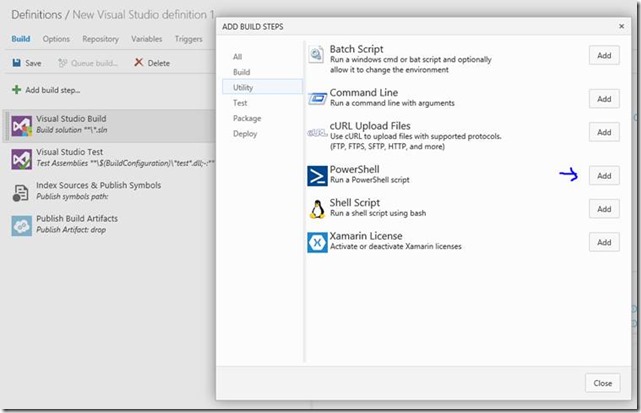Image resolution: width=641 pixels, height=413 pixels.
Task: Add the Batch Script step
Action: click(604, 55)
